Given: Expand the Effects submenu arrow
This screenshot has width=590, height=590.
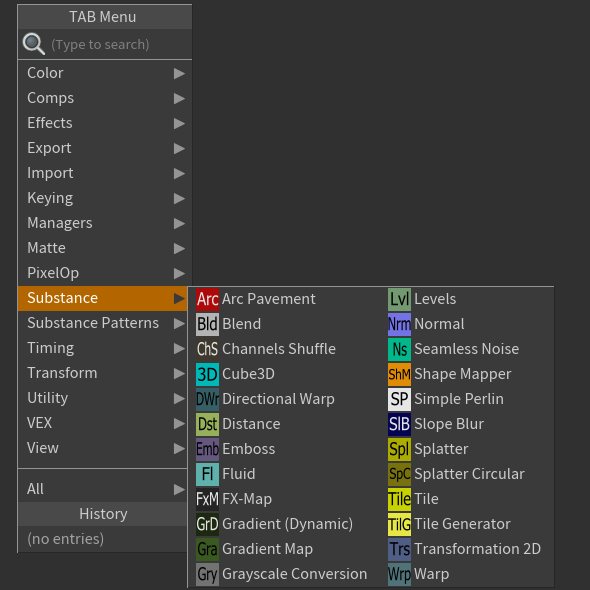Looking at the screenshot, I should coord(179,123).
